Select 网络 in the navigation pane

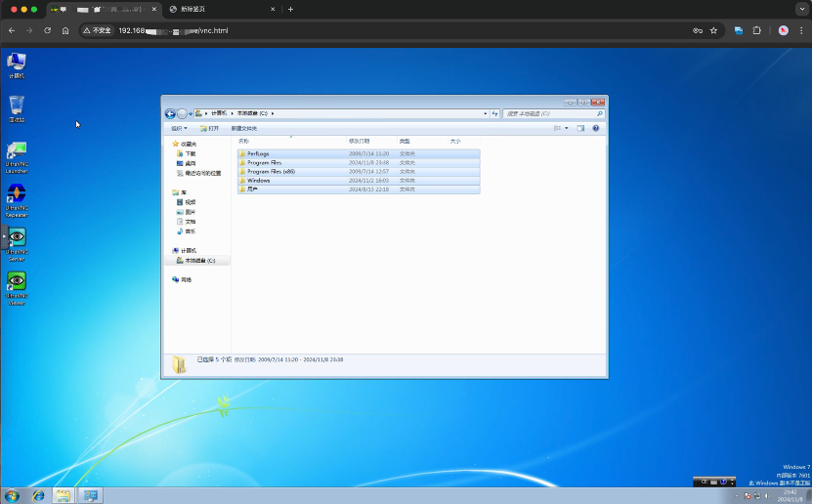point(182,279)
